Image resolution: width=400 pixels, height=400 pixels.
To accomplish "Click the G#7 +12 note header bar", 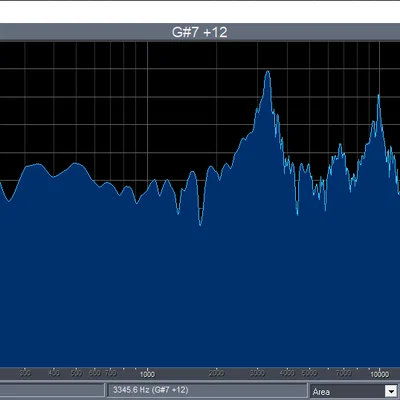I will (x=200, y=32).
